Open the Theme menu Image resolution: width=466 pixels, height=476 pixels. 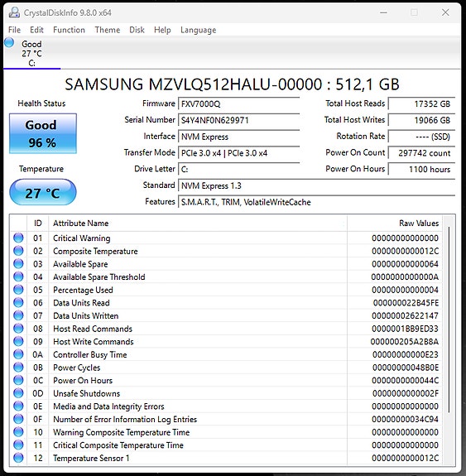pyautogui.click(x=107, y=30)
